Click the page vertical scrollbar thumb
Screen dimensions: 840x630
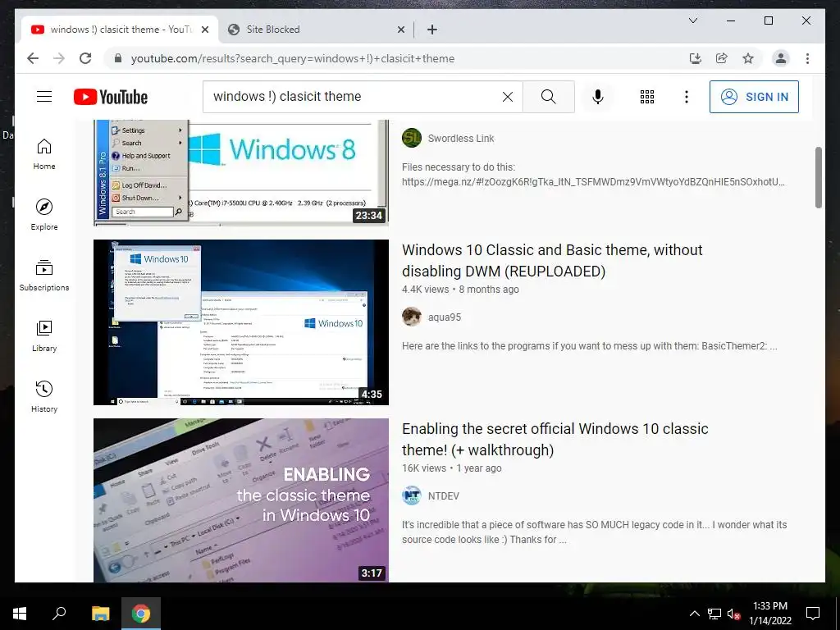coord(818,177)
